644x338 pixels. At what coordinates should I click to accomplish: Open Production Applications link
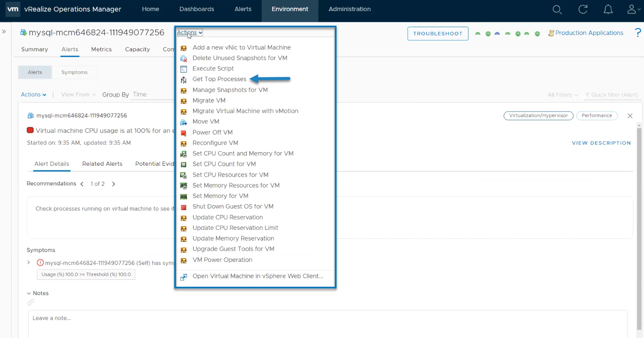tap(589, 33)
